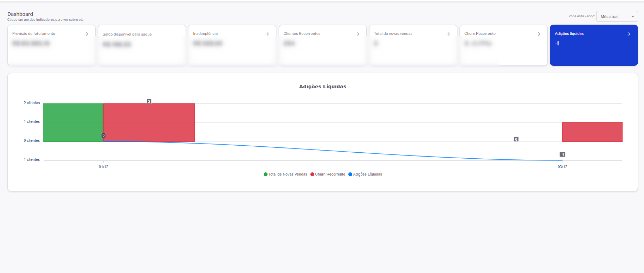Click arrow icon on Adições líquidas card
The width and height of the screenshot is (644, 273).
click(629, 34)
